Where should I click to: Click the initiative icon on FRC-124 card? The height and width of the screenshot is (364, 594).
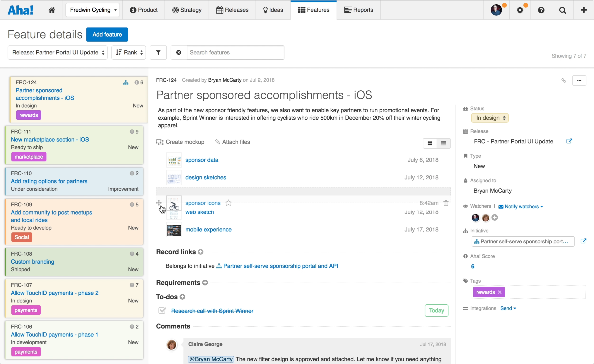pyautogui.click(x=126, y=82)
